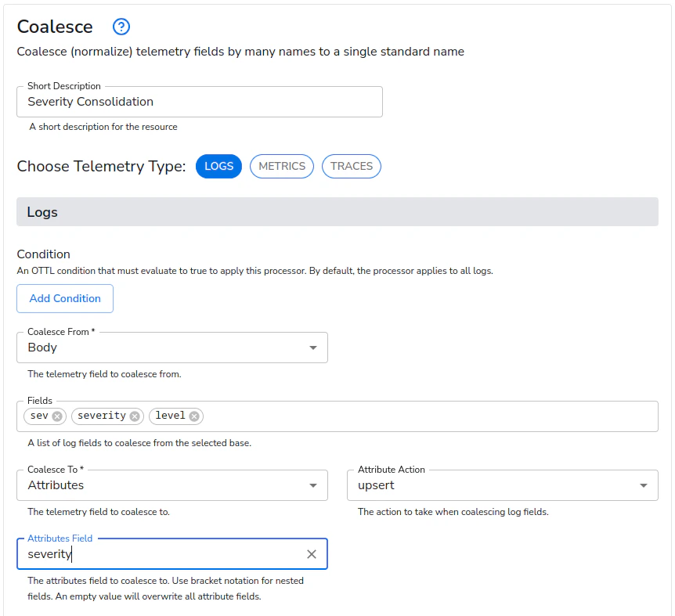Click the 'Condition' heading text

[44, 254]
